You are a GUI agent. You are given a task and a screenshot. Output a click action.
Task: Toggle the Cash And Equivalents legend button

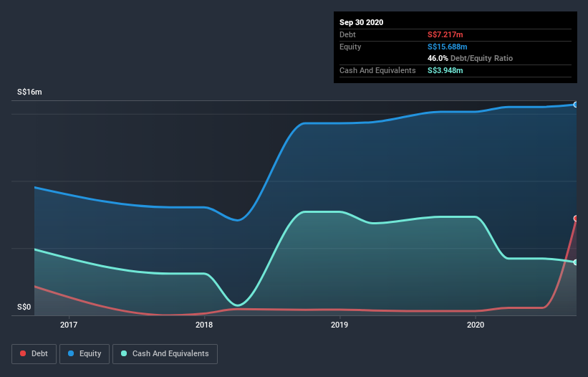pyautogui.click(x=165, y=354)
